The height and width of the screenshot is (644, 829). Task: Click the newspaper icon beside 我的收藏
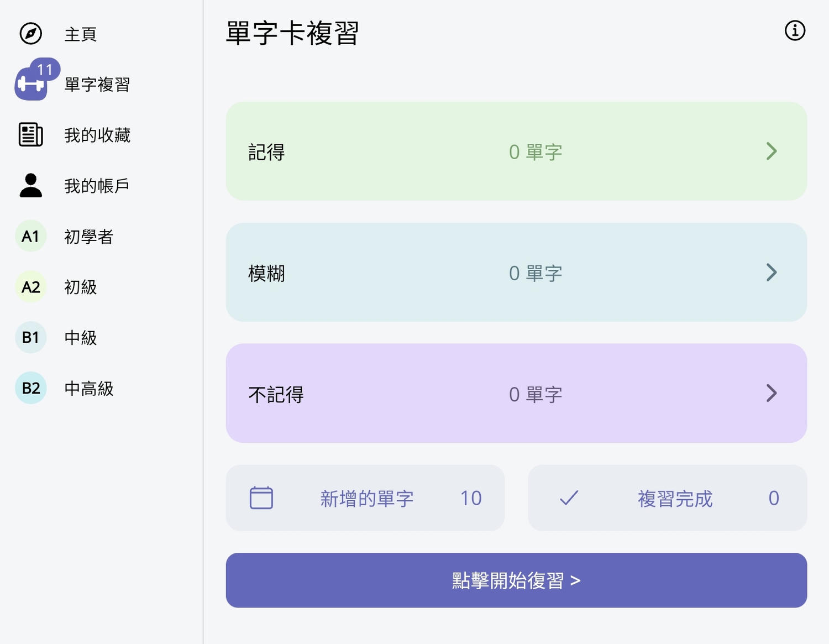[x=31, y=135]
